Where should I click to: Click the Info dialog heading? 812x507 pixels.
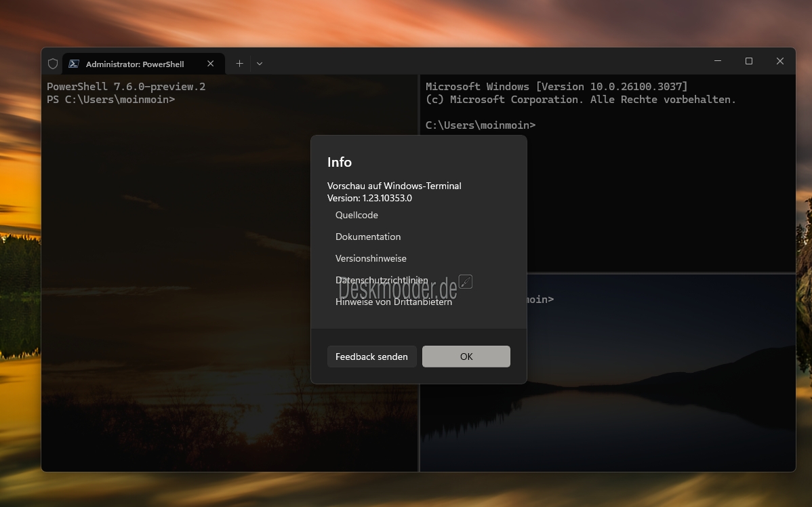339,162
